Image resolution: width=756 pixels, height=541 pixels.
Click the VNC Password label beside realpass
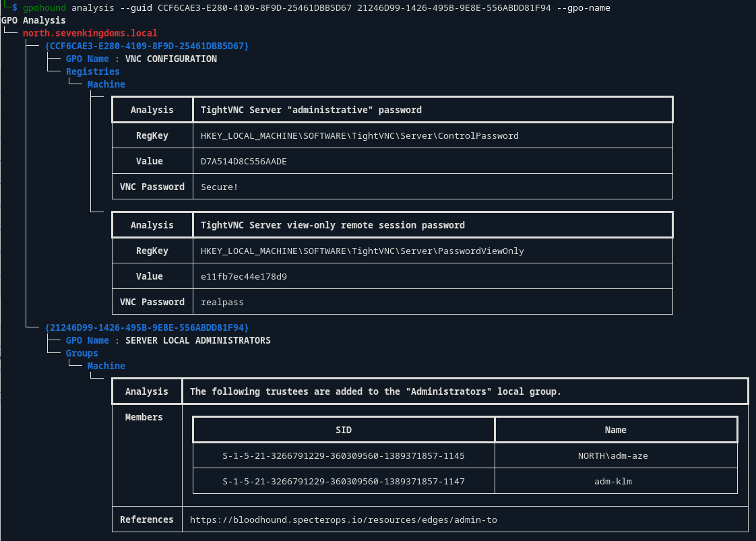click(152, 303)
